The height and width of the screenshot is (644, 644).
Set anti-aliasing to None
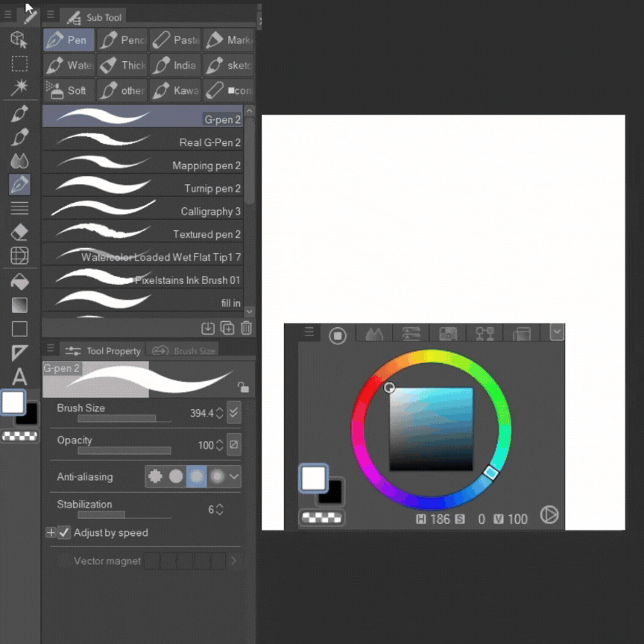(x=155, y=476)
